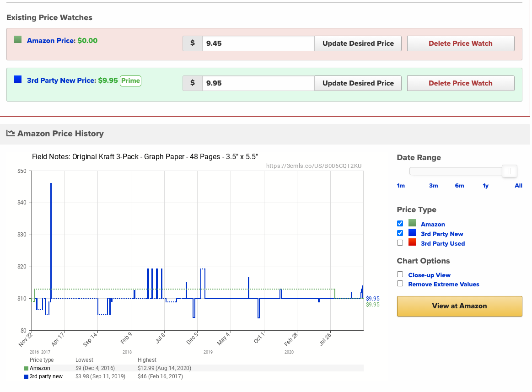
Task: Enable the 3rd Party Used checkbox
Action: [x=400, y=243]
